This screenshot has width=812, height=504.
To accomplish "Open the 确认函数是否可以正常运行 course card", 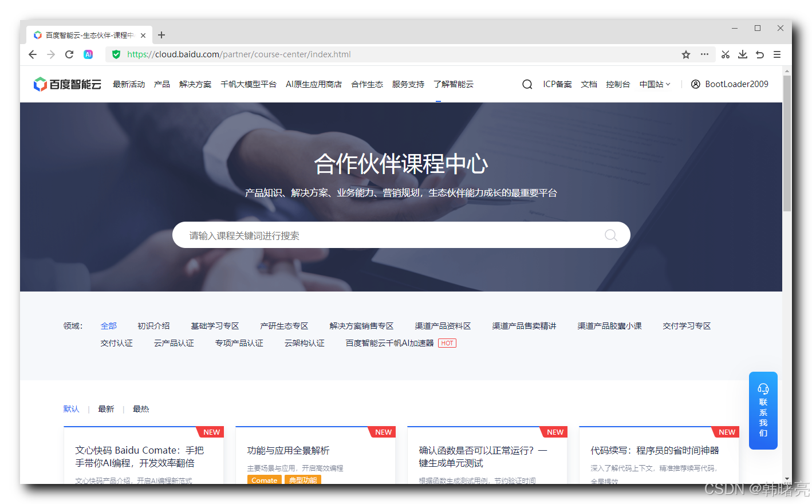I will point(487,455).
